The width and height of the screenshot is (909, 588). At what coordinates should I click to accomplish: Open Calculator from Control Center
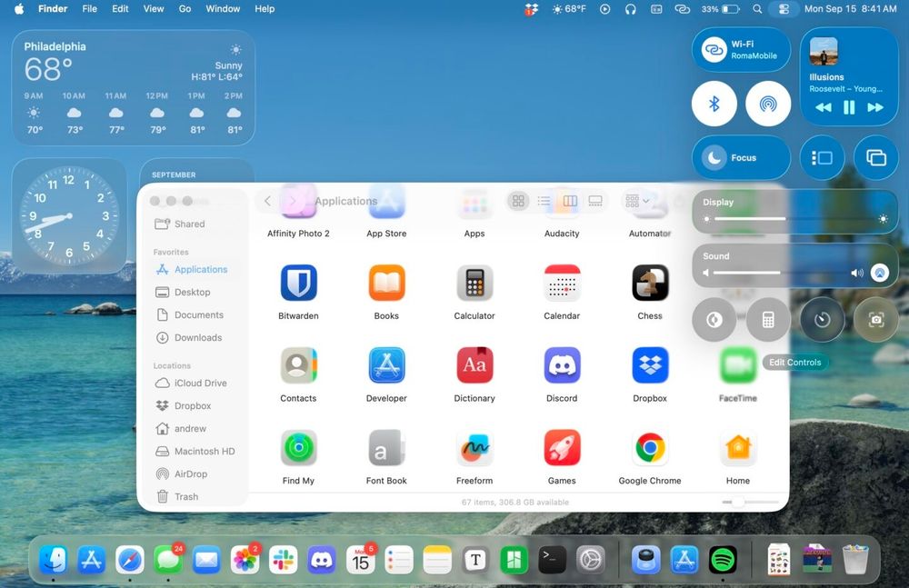tap(768, 319)
